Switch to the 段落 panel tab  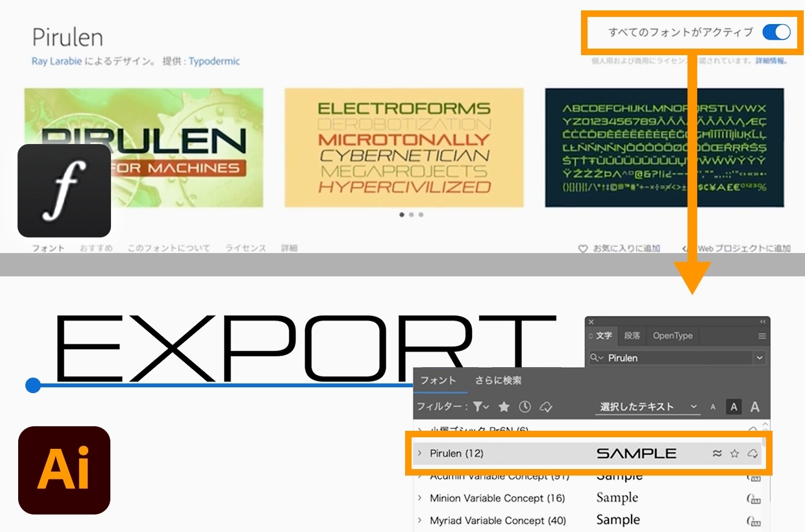coord(632,336)
